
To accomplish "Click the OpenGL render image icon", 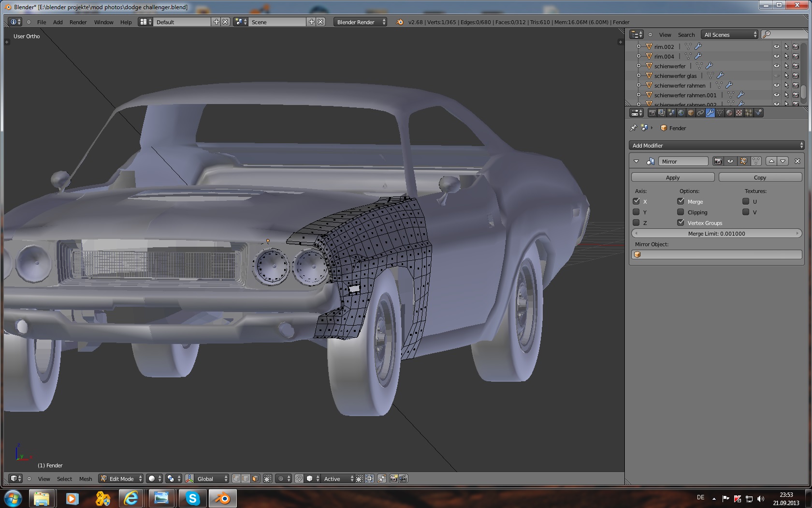I will click(393, 478).
